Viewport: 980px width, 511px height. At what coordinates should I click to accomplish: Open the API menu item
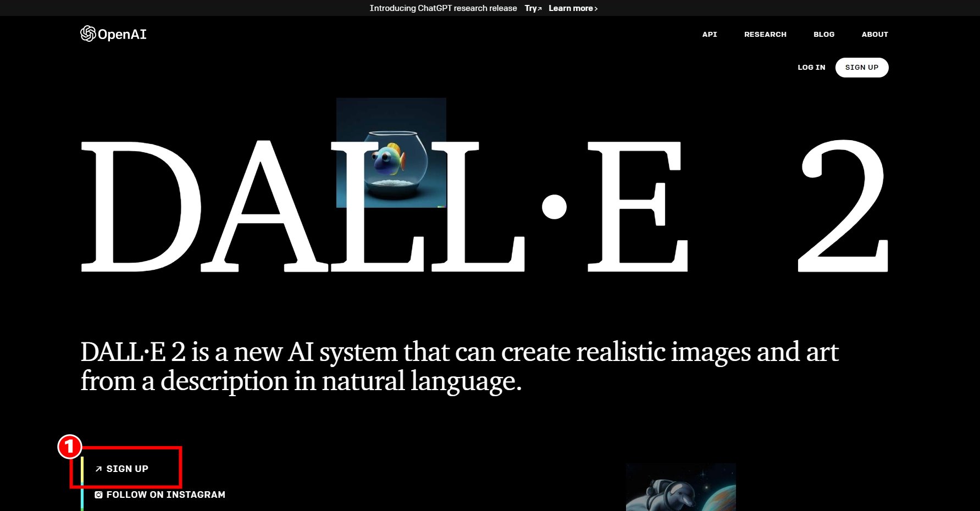click(710, 34)
